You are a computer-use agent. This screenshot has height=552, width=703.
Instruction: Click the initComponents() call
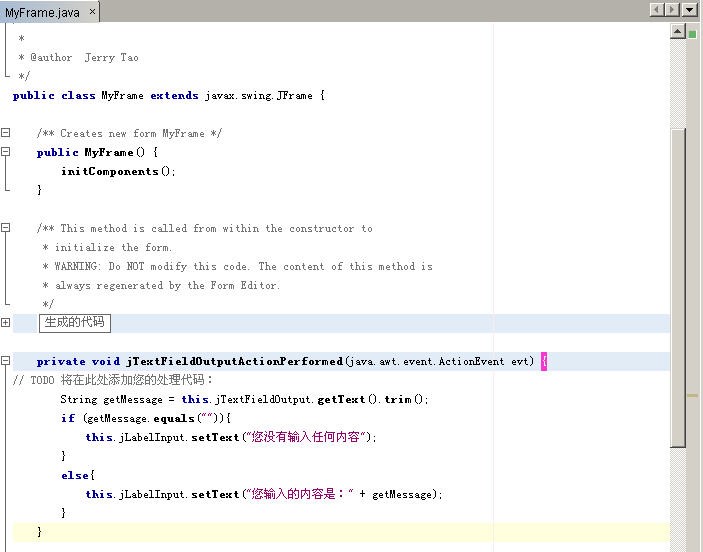[118, 171]
